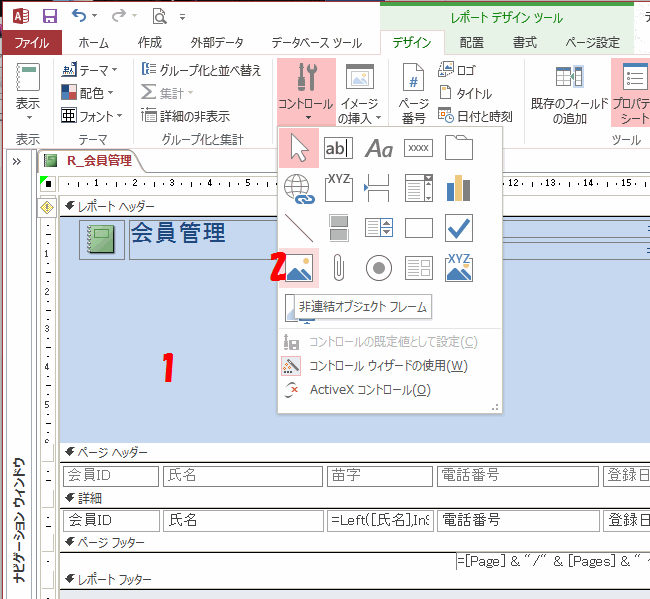Switch to the ホーム tab
The height and width of the screenshot is (599, 650).
[x=94, y=42]
